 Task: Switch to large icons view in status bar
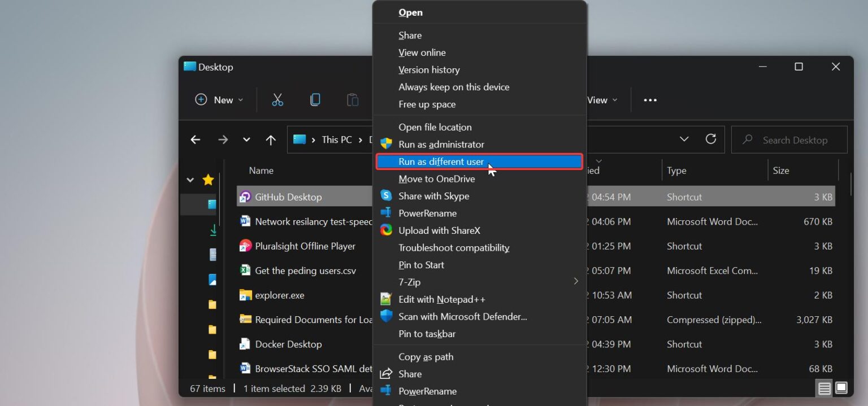pyautogui.click(x=841, y=388)
